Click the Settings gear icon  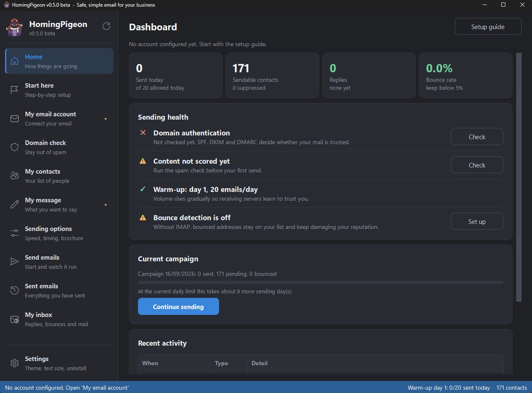coord(15,363)
